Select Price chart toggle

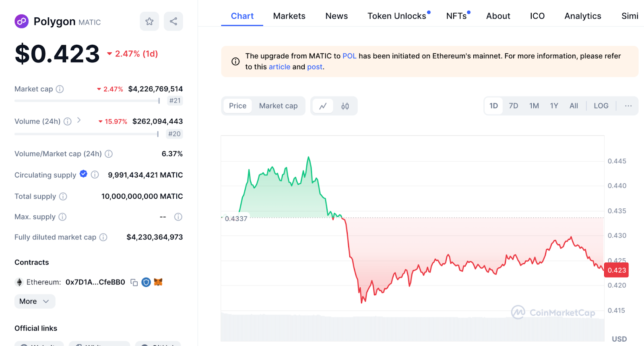coord(237,106)
